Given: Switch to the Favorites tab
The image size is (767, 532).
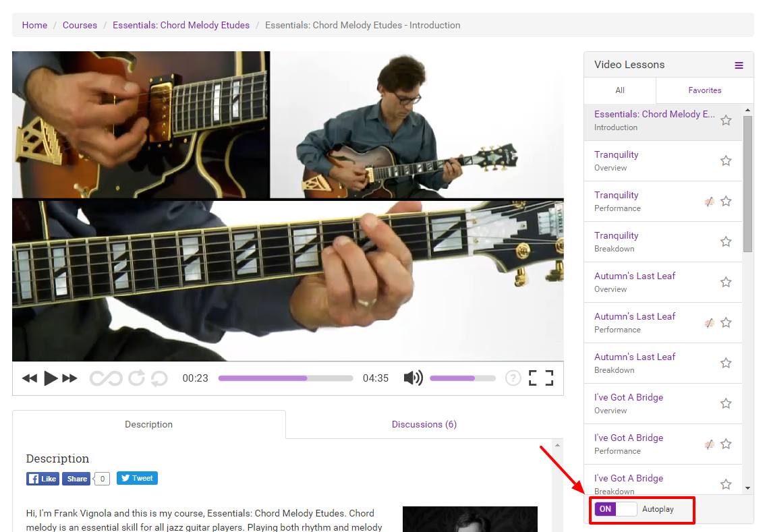Looking at the screenshot, I should click(x=704, y=90).
